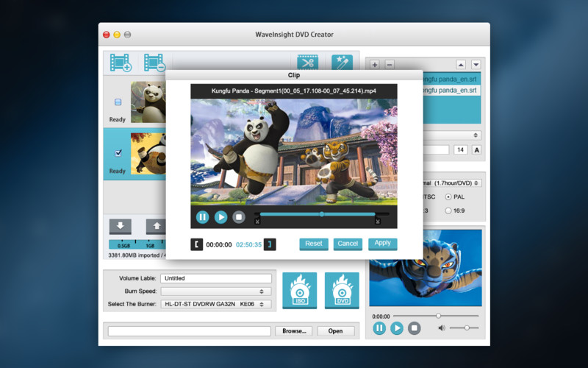Open the quality (1.7hour/DVD) dropdown

click(x=453, y=183)
